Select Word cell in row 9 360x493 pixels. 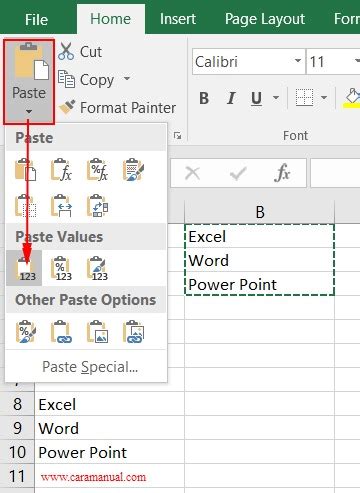point(109,428)
